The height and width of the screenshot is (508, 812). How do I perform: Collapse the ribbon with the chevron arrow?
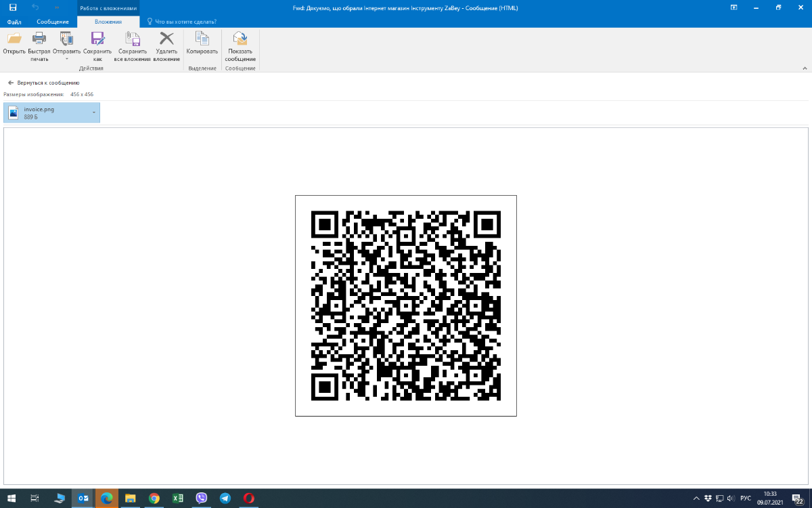pos(805,68)
